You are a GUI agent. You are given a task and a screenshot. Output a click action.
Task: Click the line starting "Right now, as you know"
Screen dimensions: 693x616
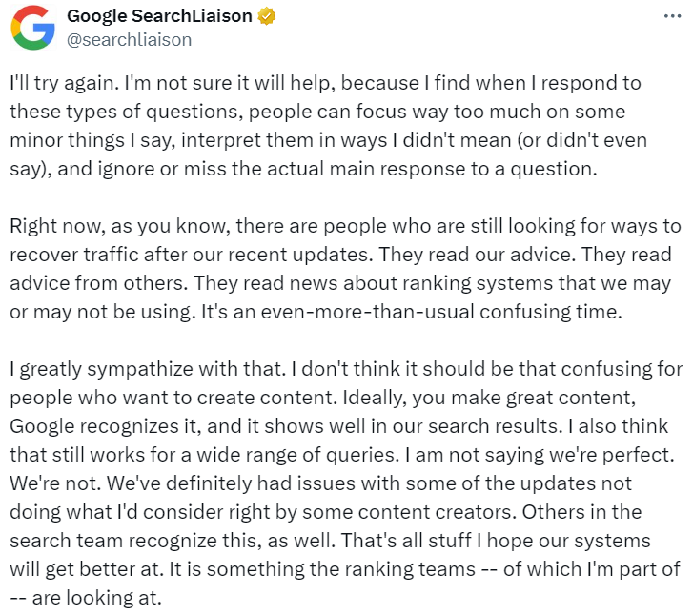tap(345, 226)
